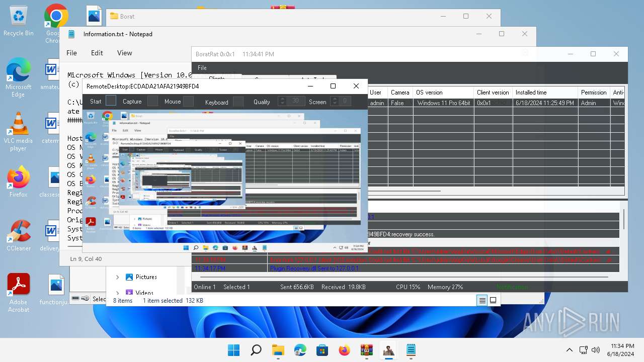Image resolution: width=644 pixels, height=362 pixels.
Task: Open Microsoft Store from the taskbar
Action: (322, 350)
